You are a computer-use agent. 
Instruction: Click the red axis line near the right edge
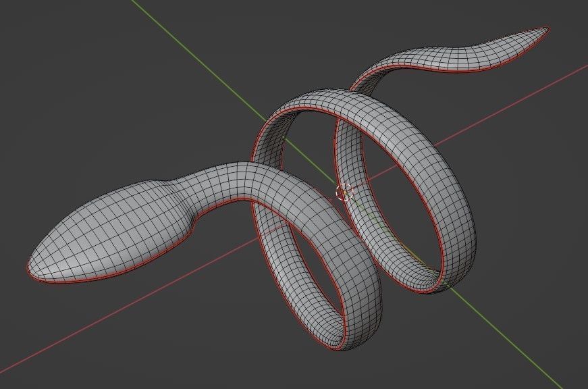(560, 74)
